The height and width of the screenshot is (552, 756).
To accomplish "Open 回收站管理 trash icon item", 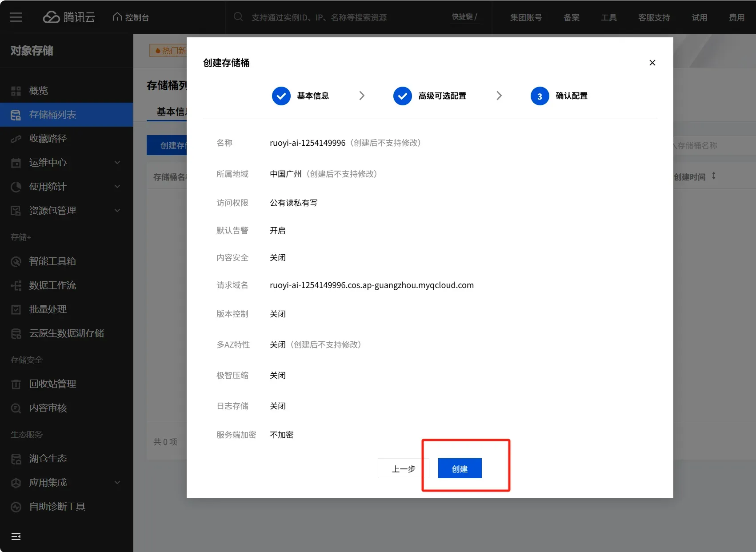I will click(x=16, y=384).
